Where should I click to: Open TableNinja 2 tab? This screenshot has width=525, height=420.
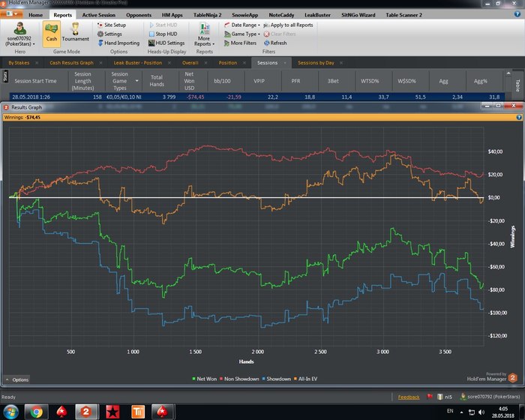[207, 15]
